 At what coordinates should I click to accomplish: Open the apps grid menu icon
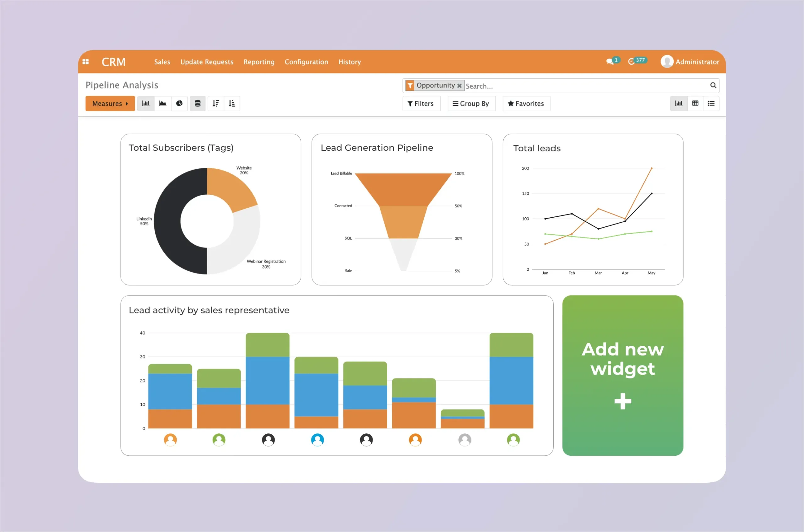[85, 62]
